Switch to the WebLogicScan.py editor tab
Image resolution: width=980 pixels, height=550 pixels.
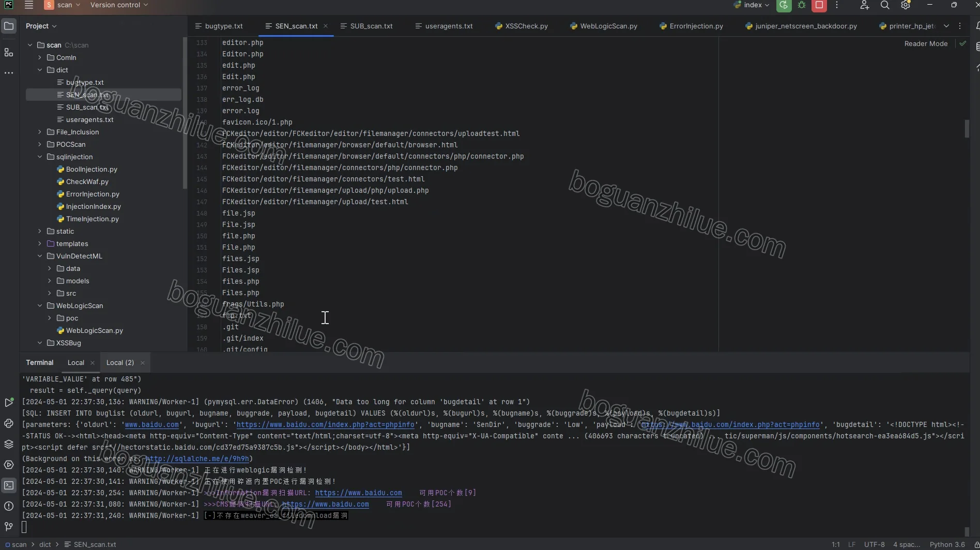[x=603, y=26]
